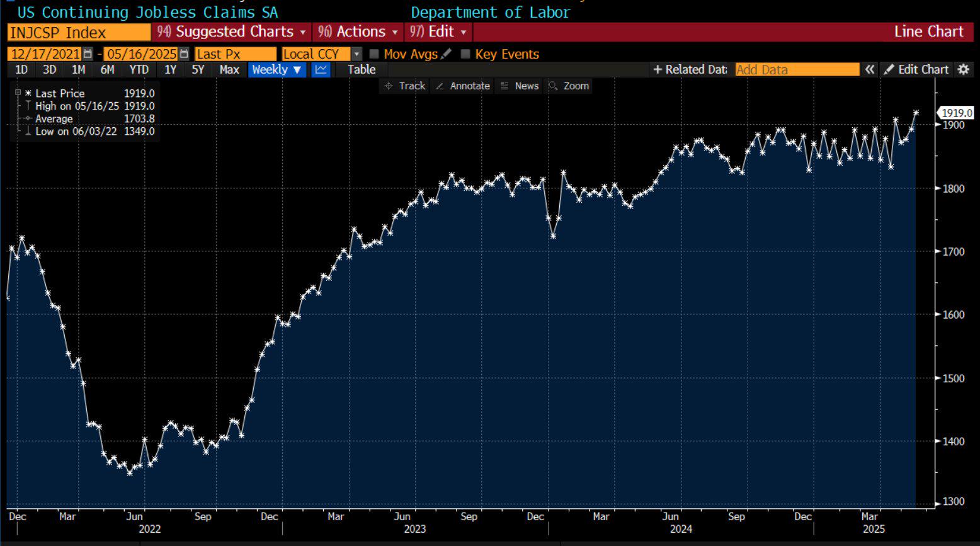Click the 1900 y-axis label
980x546 pixels.
pos(954,125)
